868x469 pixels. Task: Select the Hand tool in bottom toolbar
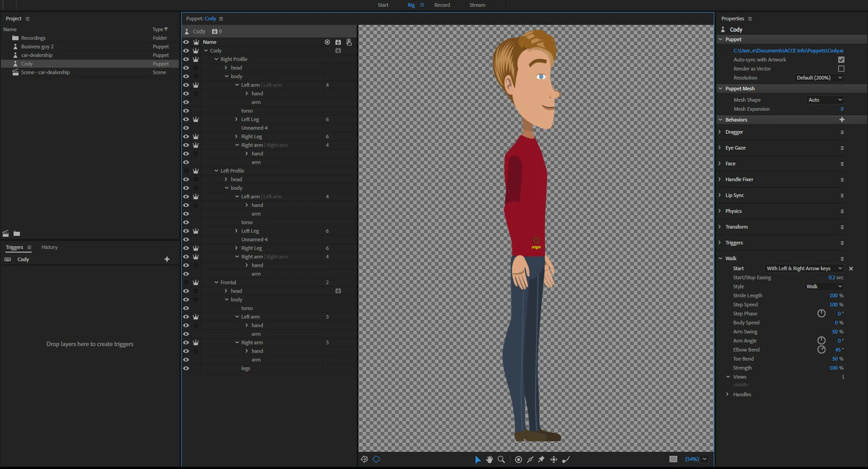tap(489, 460)
